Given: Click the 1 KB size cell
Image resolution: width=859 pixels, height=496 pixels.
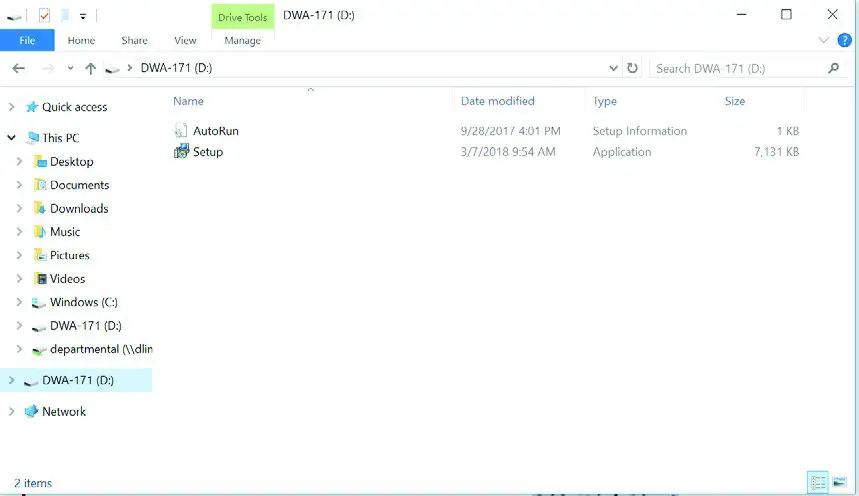Looking at the screenshot, I should (x=788, y=131).
